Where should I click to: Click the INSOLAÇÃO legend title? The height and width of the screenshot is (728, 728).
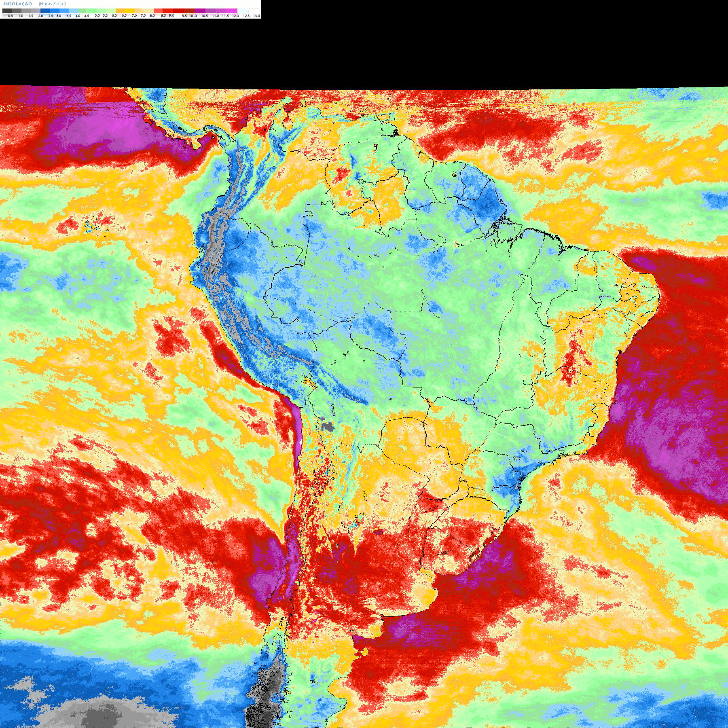click(18, 4)
